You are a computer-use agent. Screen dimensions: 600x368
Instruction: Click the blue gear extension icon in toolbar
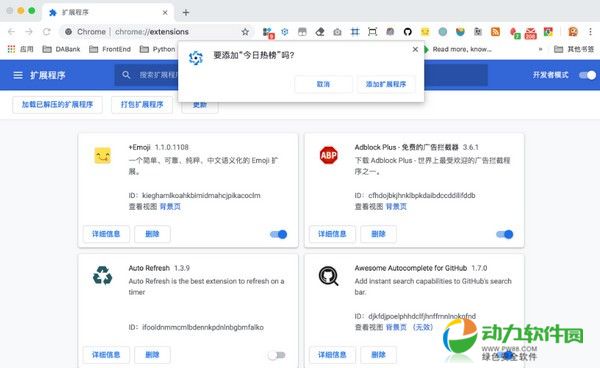[x=285, y=32]
